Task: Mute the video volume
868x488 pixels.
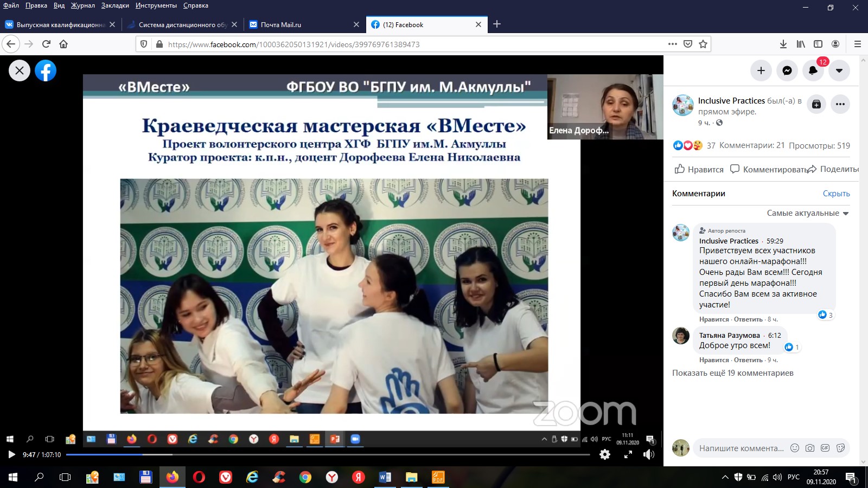Action: coord(648,455)
